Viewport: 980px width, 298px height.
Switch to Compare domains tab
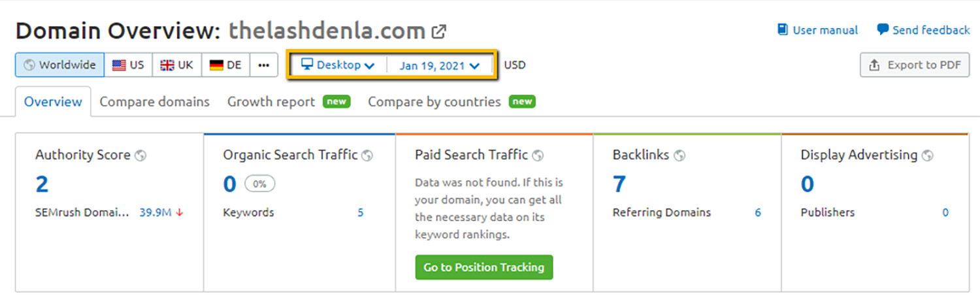coord(154,102)
